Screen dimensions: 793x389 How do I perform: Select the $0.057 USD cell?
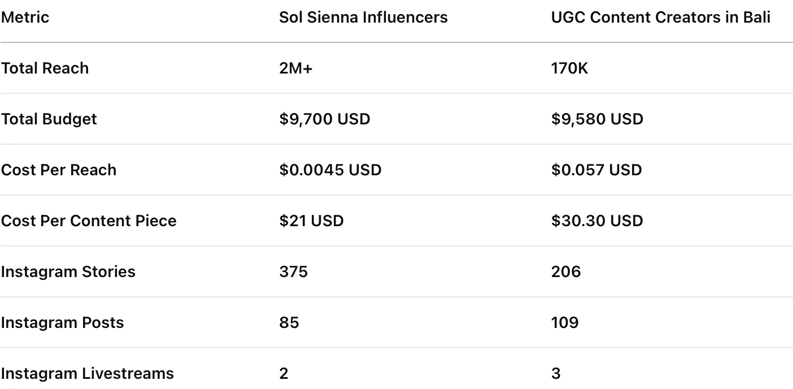596,170
